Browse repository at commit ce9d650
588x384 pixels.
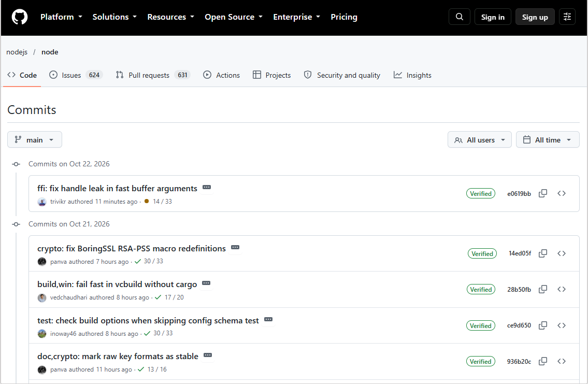562,325
